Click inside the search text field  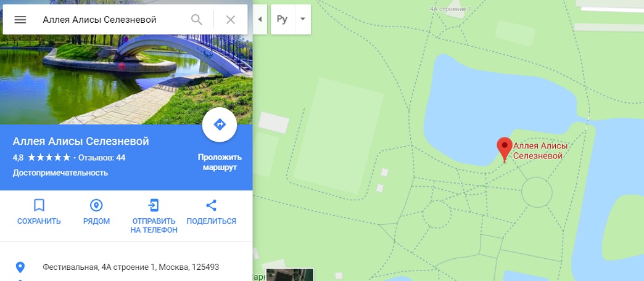[x=111, y=20]
